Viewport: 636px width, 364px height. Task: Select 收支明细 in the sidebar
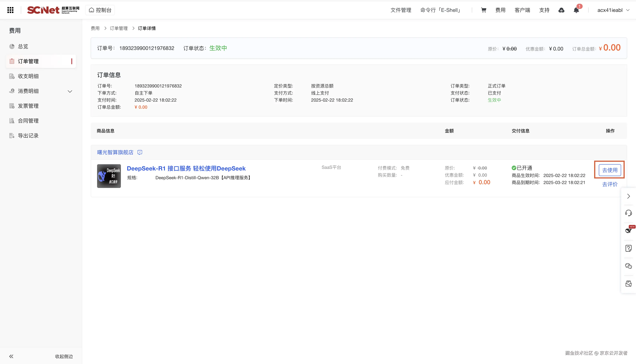28,76
